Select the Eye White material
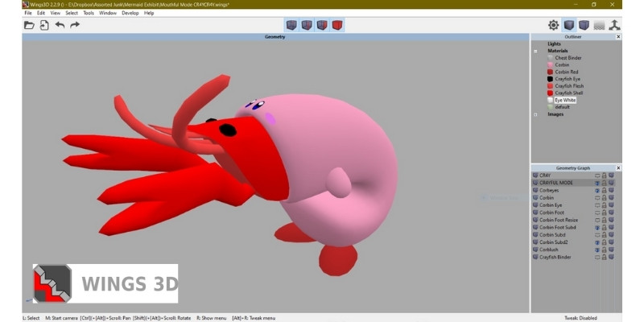 click(565, 100)
